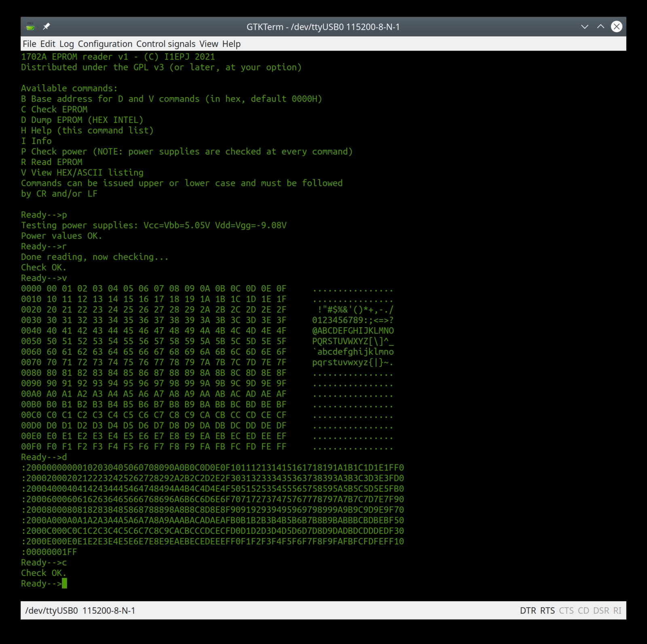Click the 'I Info' line
The image size is (647, 644).
point(36,141)
